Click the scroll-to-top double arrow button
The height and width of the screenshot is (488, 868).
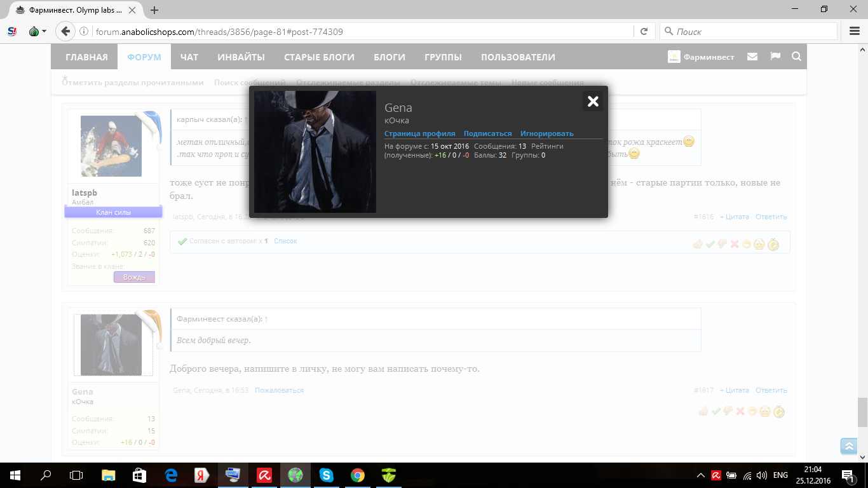(849, 446)
